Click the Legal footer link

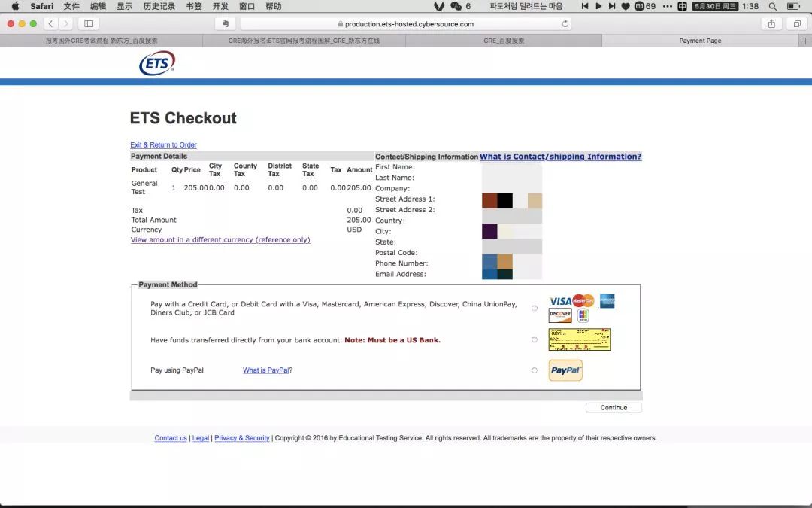[x=201, y=438]
